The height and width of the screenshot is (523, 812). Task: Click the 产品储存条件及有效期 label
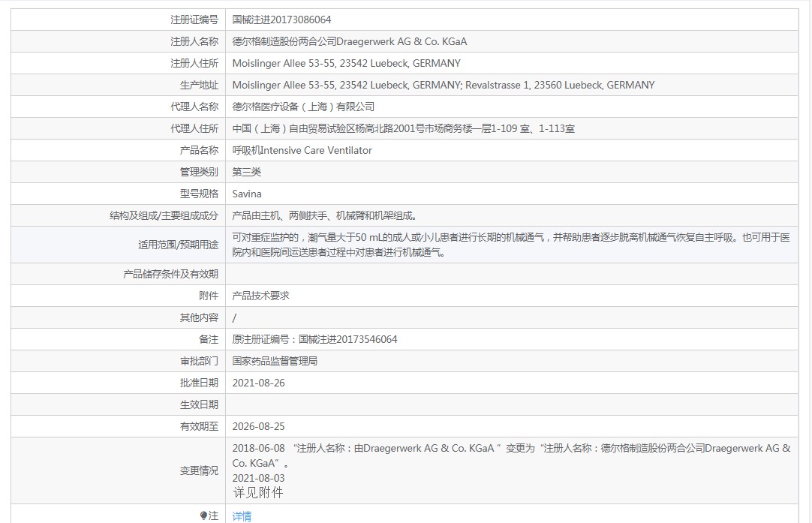pyautogui.click(x=171, y=274)
